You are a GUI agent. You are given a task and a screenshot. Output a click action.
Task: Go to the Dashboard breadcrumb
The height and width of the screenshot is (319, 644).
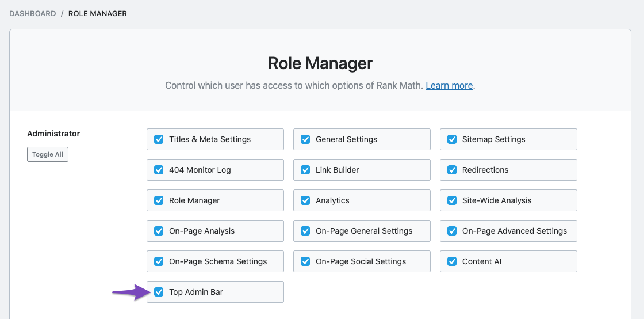[32, 14]
